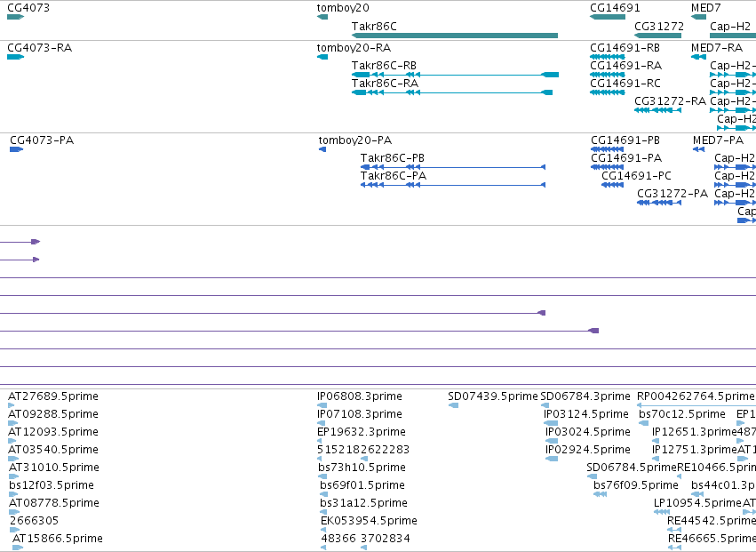
Task: Select the Takr86C-RA transcript label
Action: pos(385,83)
